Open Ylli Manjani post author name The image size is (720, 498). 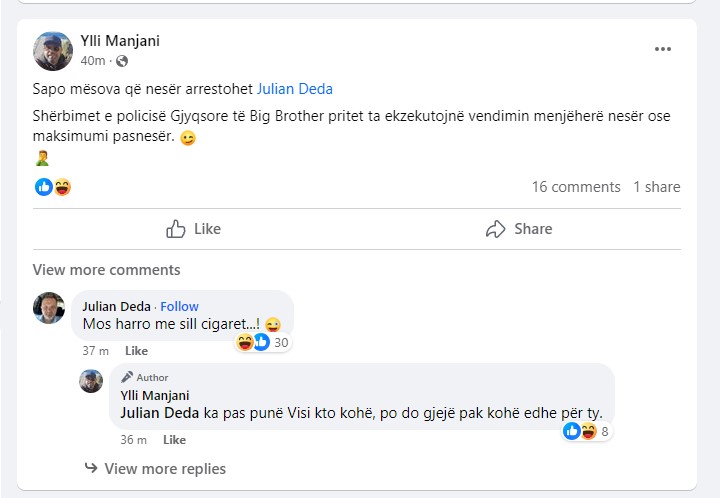coord(120,41)
